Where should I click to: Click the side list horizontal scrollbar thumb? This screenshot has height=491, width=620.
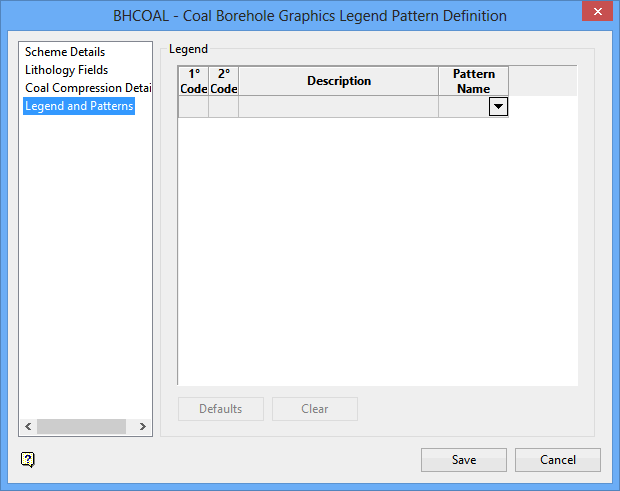coord(81,427)
